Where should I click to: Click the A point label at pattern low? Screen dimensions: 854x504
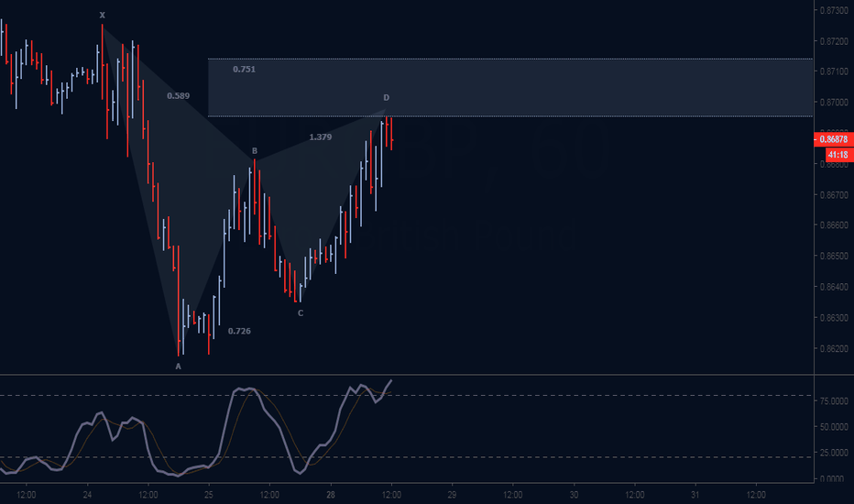pyautogui.click(x=178, y=367)
